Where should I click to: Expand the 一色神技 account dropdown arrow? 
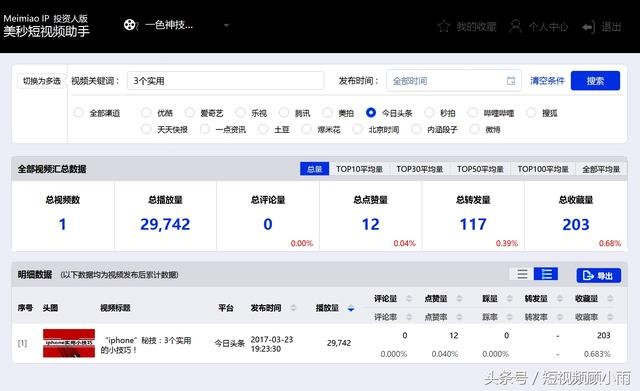[x=226, y=25]
